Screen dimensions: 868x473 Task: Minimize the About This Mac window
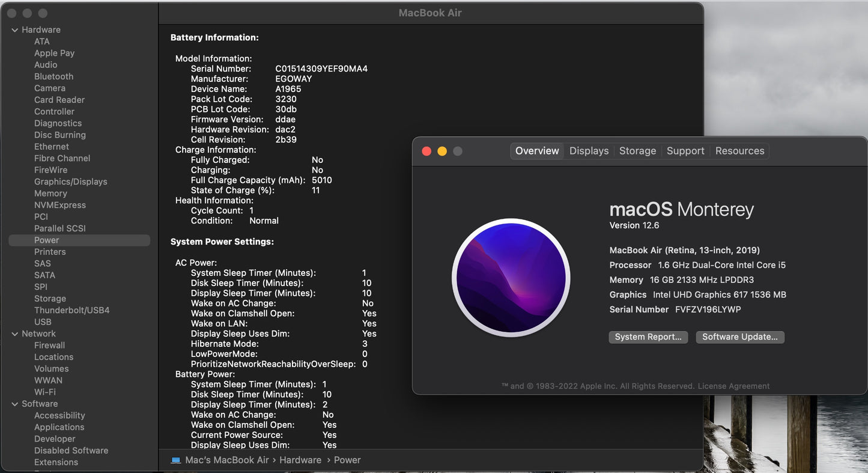tap(442, 151)
